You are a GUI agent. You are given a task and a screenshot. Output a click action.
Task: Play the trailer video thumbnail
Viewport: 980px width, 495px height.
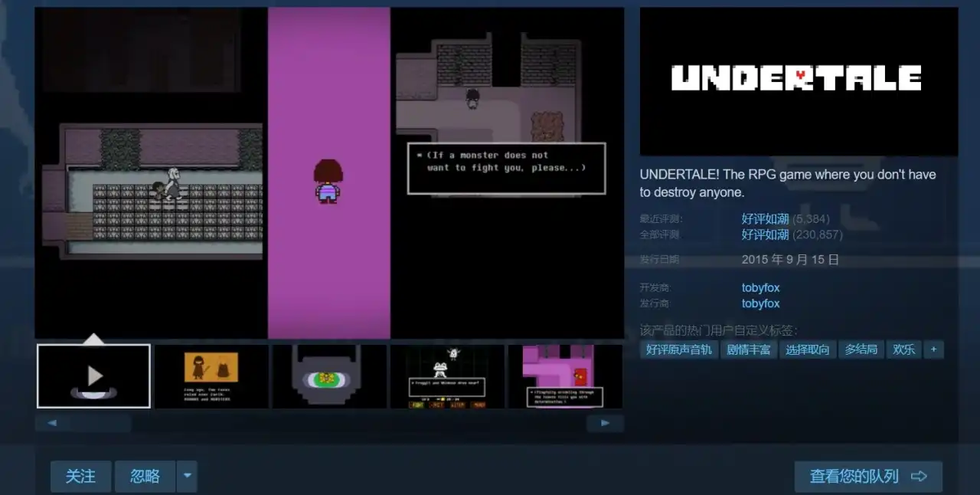[93, 375]
